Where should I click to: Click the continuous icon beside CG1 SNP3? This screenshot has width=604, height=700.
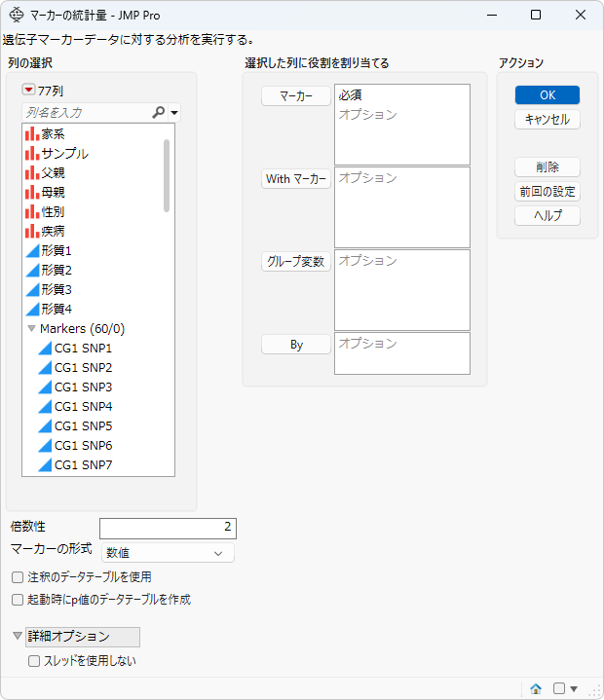(x=45, y=387)
